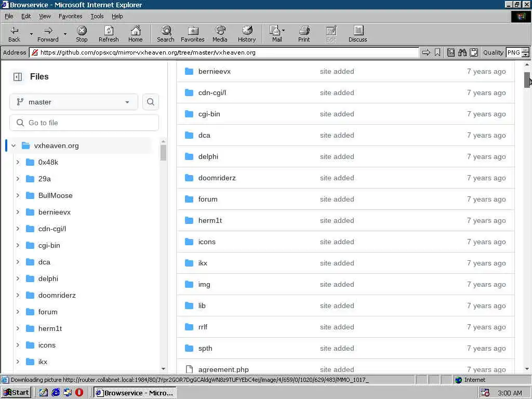Image resolution: width=532 pixels, height=399 pixels.
Task: Open the Search toolbar icon
Action: pos(166,34)
